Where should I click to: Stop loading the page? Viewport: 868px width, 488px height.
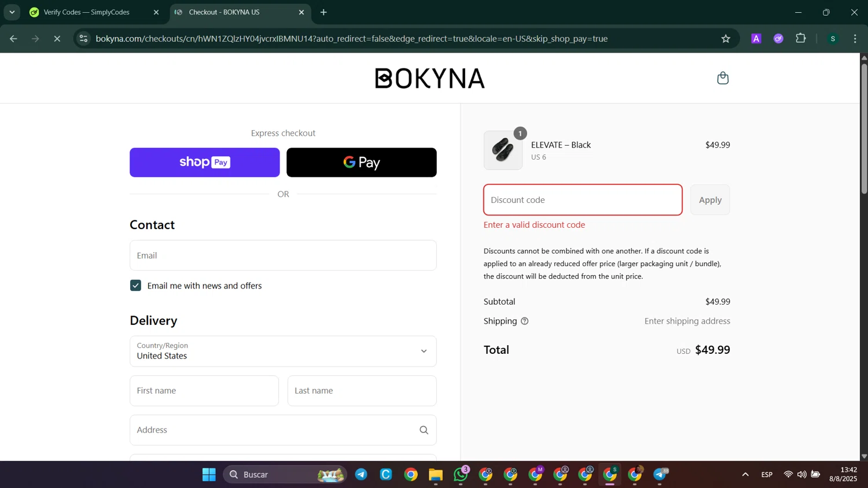point(57,39)
